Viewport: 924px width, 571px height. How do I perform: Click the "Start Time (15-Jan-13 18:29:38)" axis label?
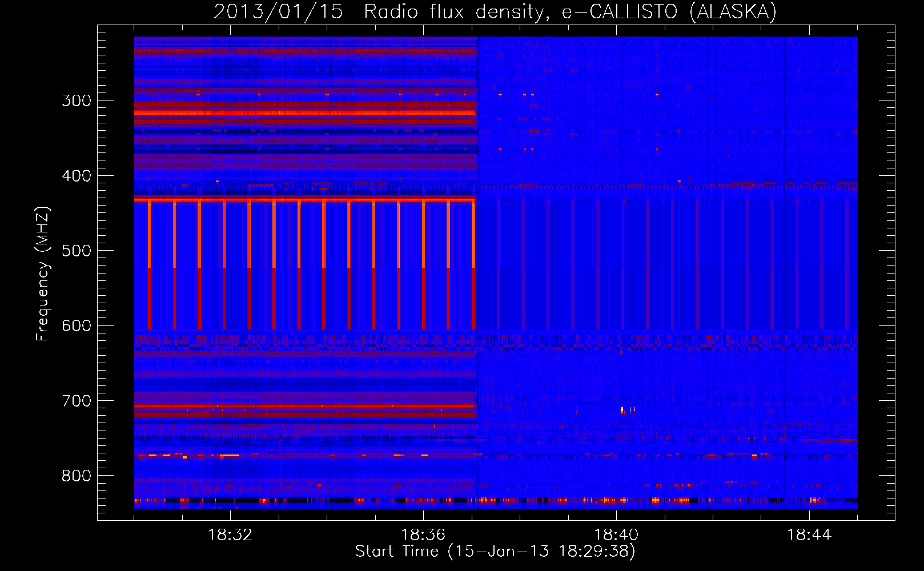(495, 552)
